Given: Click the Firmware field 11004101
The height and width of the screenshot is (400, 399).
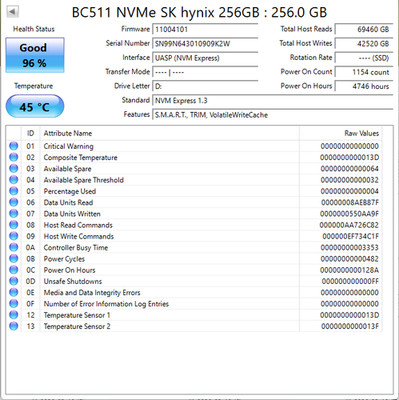Looking at the screenshot, I should (205, 29).
